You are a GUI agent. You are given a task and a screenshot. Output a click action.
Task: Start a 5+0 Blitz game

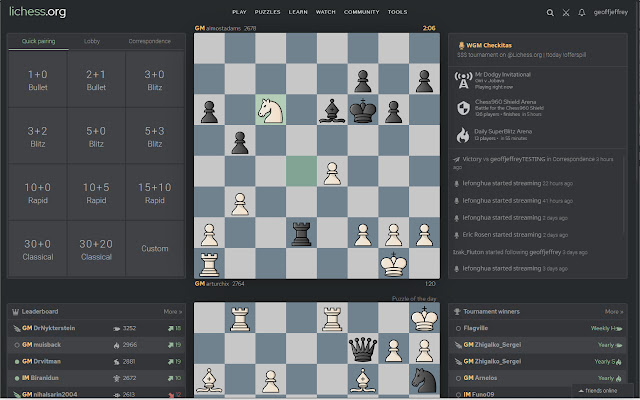(96, 136)
